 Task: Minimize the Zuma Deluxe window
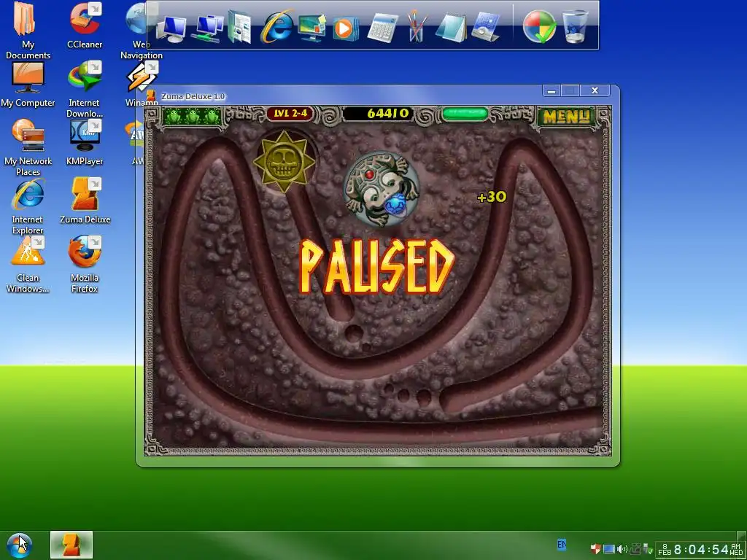click(551, 90)
